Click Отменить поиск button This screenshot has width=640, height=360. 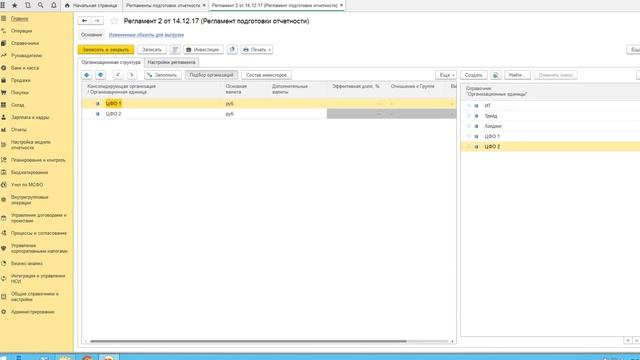point(556,75)
